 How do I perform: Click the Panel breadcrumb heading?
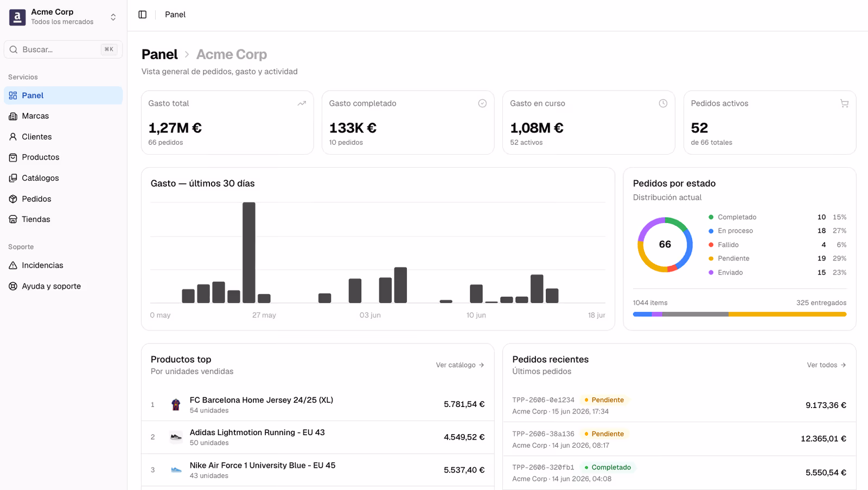click(x=159, y=54)
